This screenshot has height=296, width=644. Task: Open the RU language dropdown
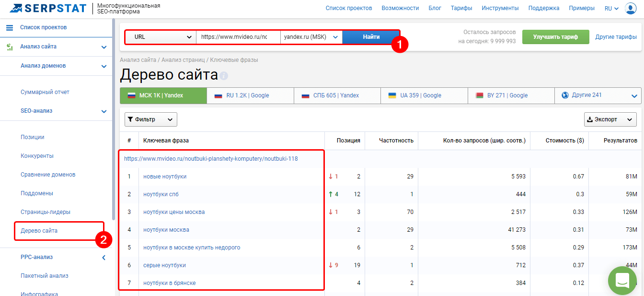pyautogui.click(x=611, y=8)
